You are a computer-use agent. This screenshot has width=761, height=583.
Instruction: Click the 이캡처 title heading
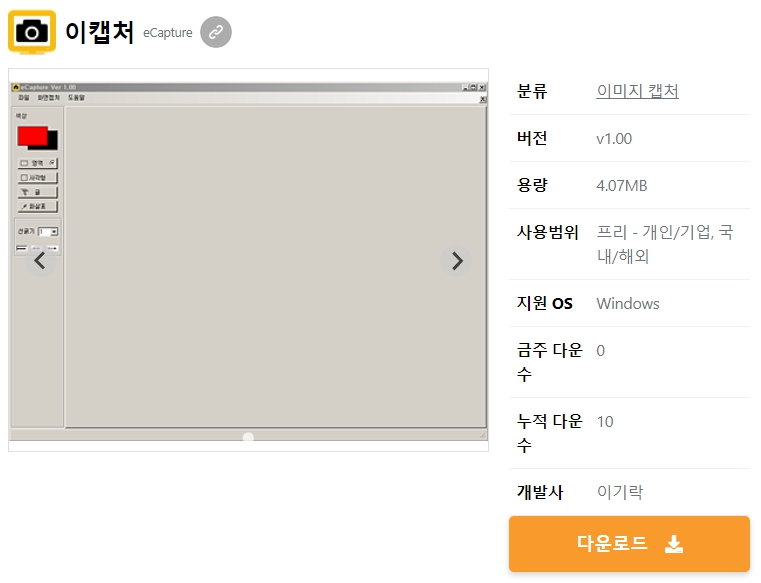pos(99,32)
